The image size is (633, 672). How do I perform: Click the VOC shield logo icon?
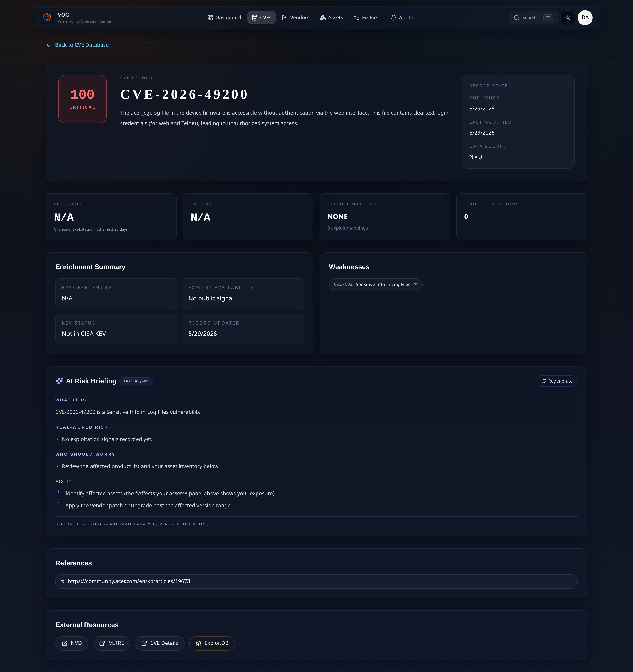pyautogui.click(x=47, y=18)
